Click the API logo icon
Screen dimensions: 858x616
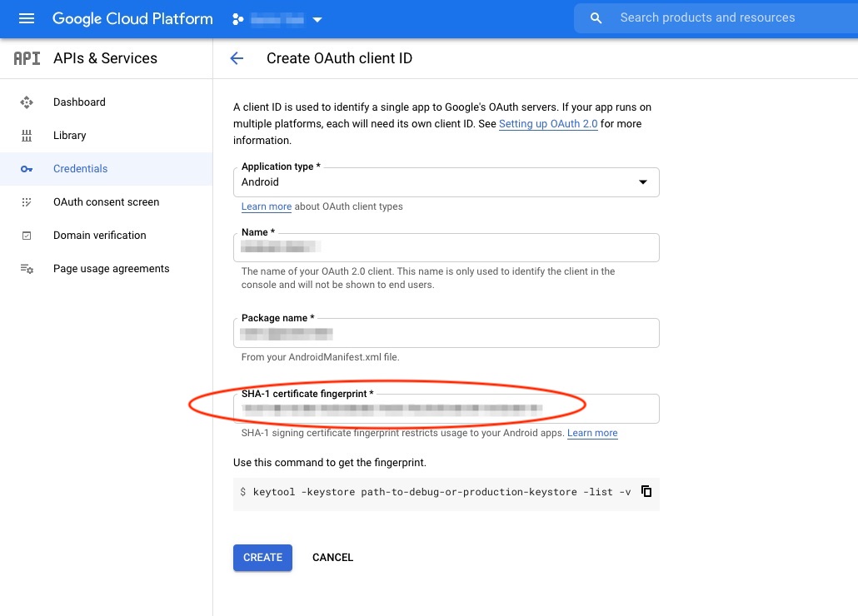point(27,58)
